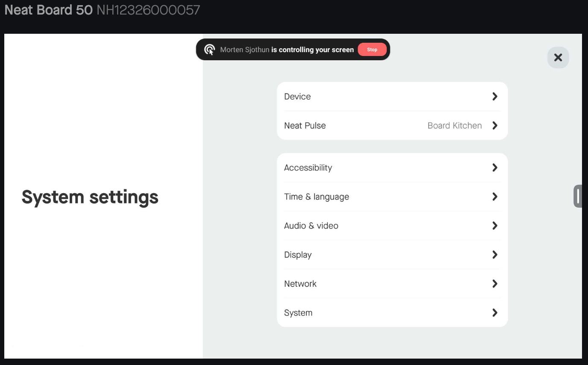Viewport: 588px width, 365px height.
Task: Click the Display row chevron arrow
Action: (x=495, y=255)
